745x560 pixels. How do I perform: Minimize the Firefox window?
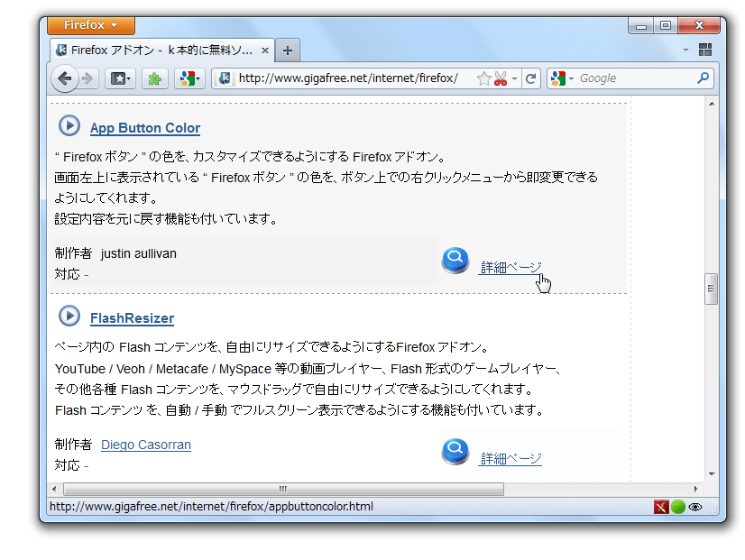tap(641, 26)
